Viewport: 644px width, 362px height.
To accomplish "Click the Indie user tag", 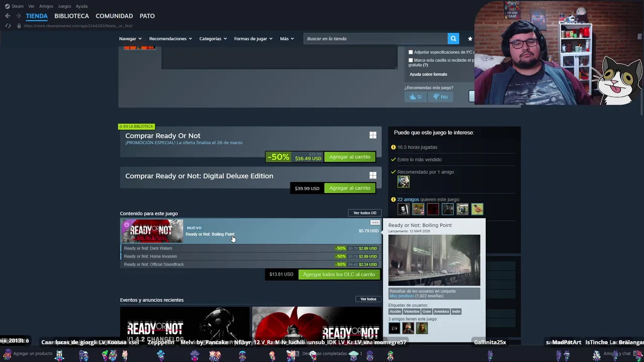I will click(456, 311).
